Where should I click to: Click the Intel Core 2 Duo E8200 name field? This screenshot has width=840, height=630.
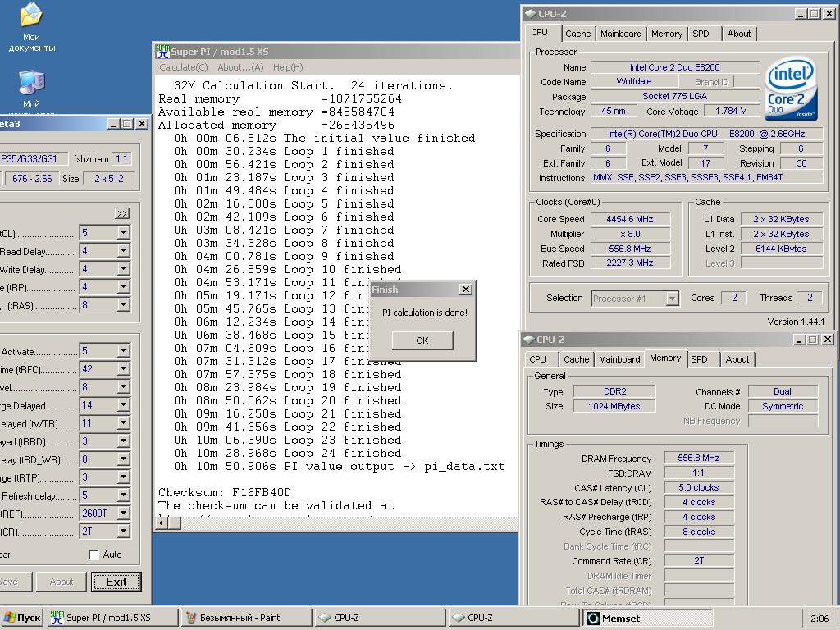point(675,67)
